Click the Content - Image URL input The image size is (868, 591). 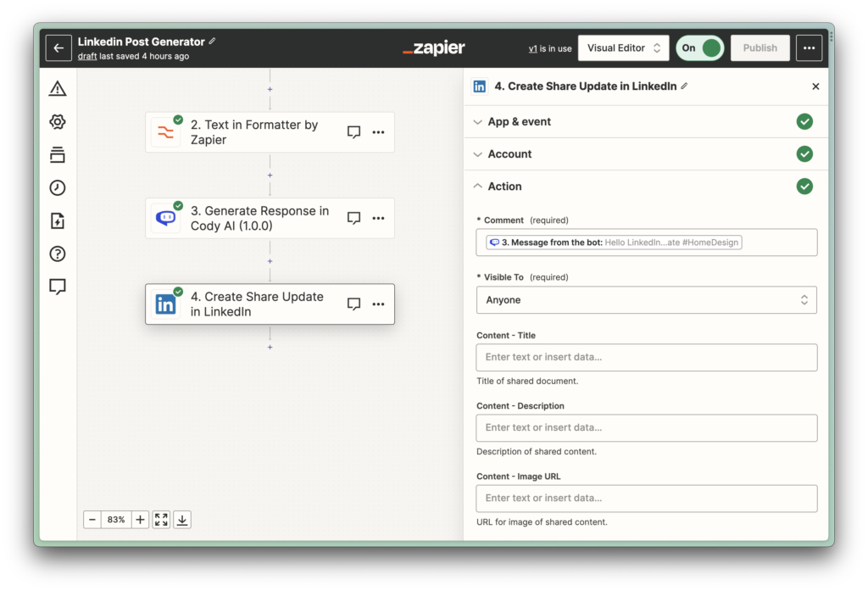[647, 498]
